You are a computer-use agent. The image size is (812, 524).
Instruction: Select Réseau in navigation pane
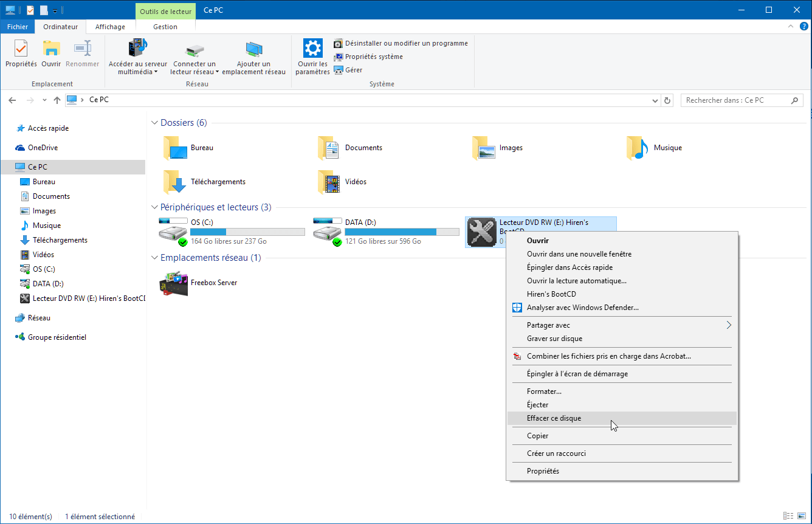pos(39,318)
